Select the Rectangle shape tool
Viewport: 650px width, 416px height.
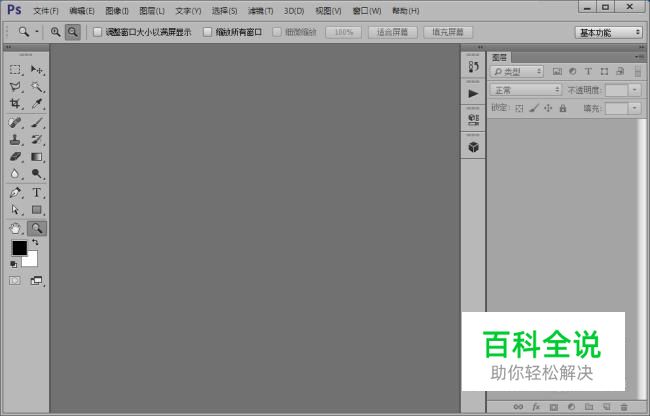pyautogui.click(x=37, y=210)
